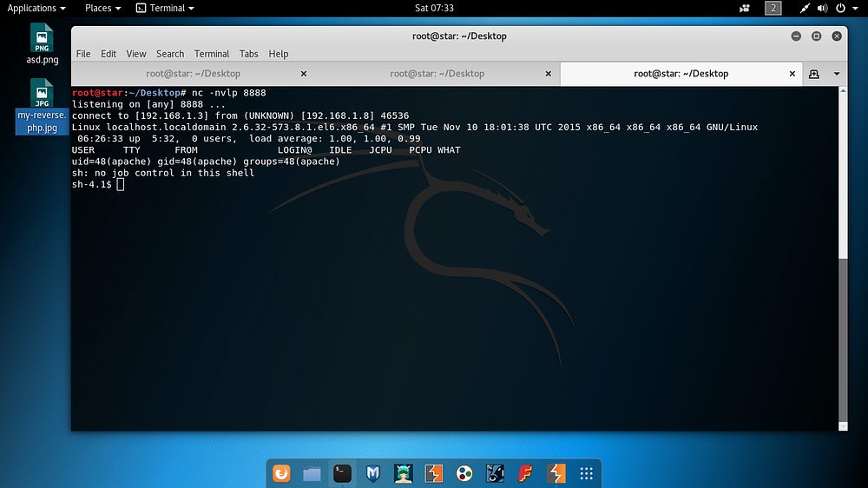Click the 'USER TTY FROM' header line
The height and width of the screenshot is (488, 868).
[266, 150]
